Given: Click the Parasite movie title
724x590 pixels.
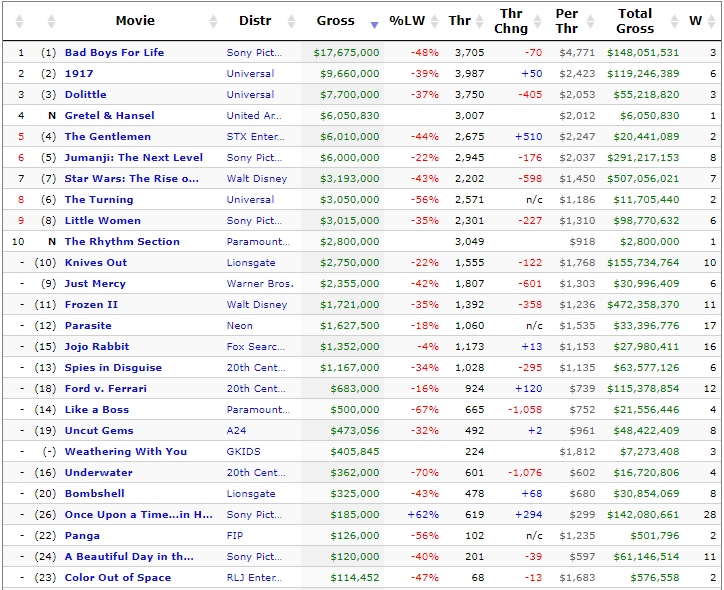Looking at the screenshot, I should (88, 325).
